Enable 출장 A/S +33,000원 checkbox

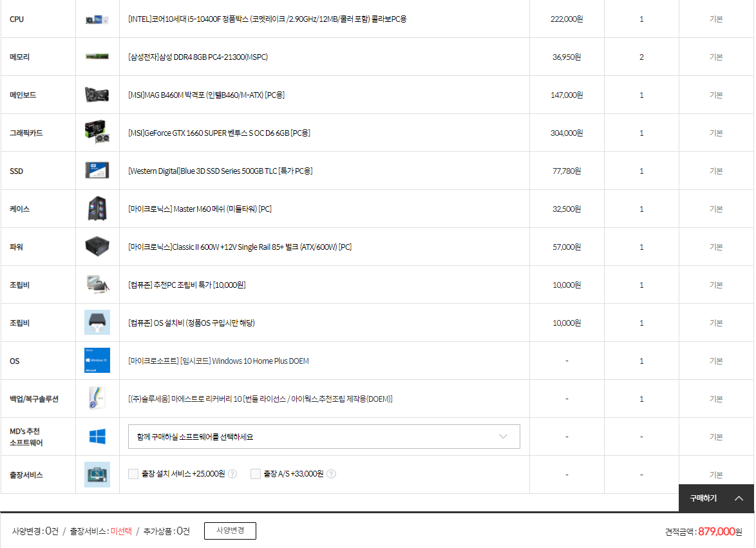pos(256,474)
